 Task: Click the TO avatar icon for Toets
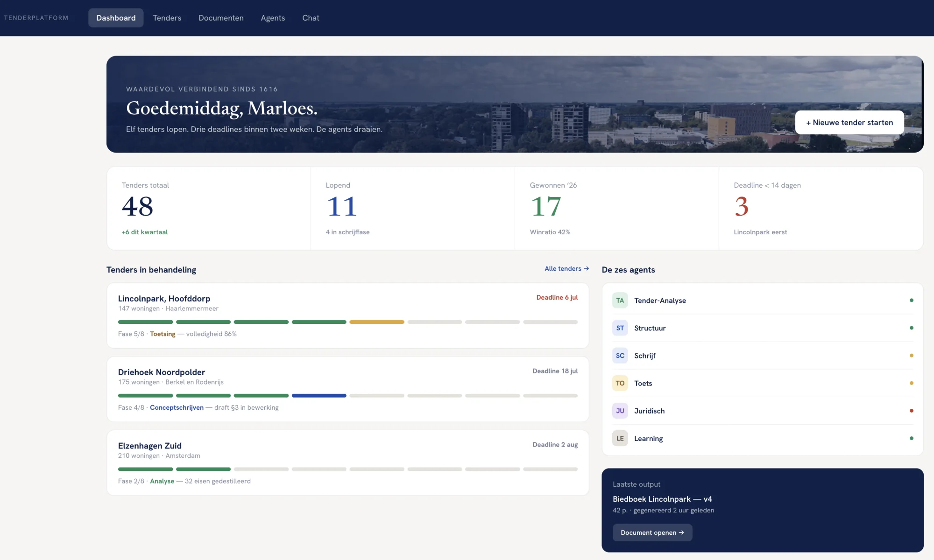[620, 383]
